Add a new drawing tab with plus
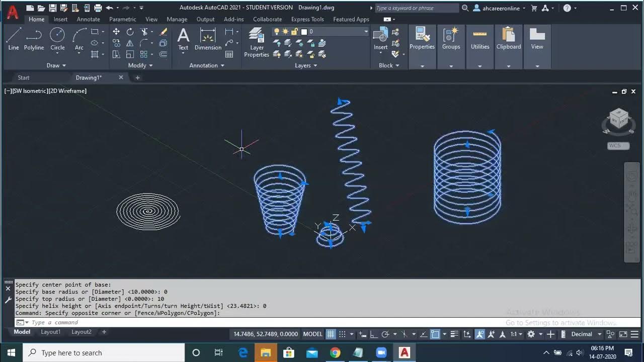Image resolution: width=644 pixels, height=362 pixels. (x=137, y=77)
